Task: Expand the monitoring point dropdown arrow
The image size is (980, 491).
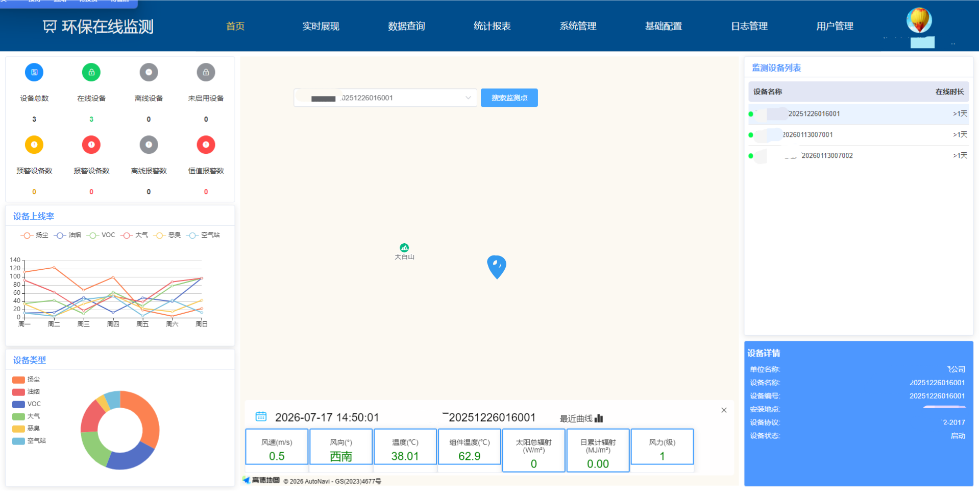Action: click(x=468, y=98)
